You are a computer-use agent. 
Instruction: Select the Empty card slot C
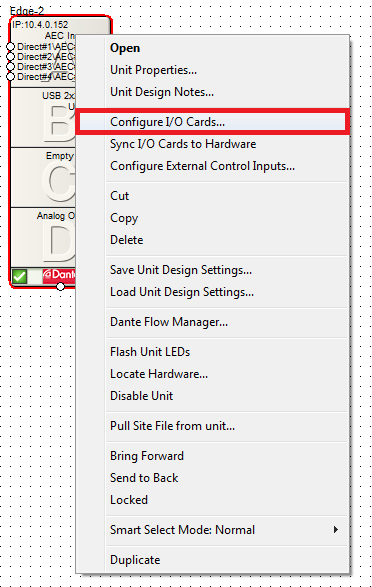(x=43, y=178)
